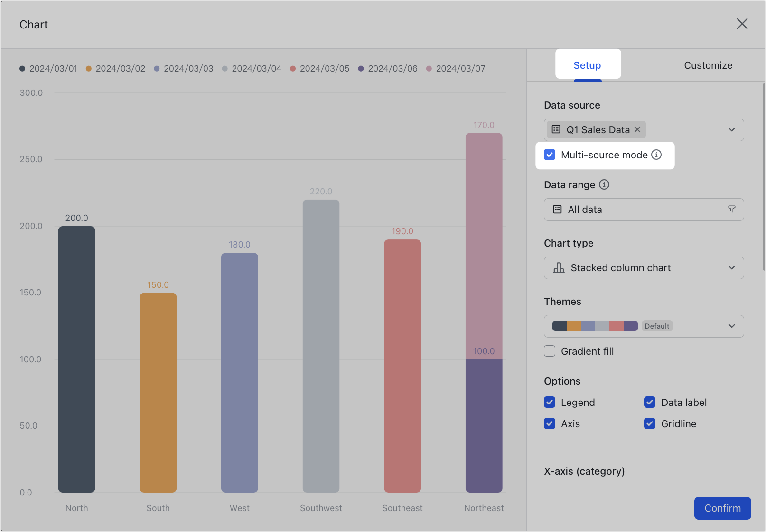This screenshot has height=532, width=766.
Task: Click the info icon next to Data range
Action: click(x=604, y=185)
